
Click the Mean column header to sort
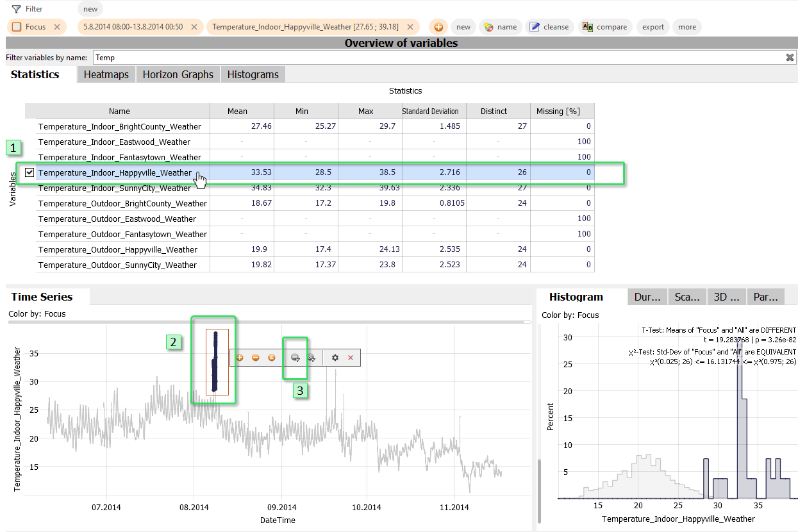tap(237, 111)
